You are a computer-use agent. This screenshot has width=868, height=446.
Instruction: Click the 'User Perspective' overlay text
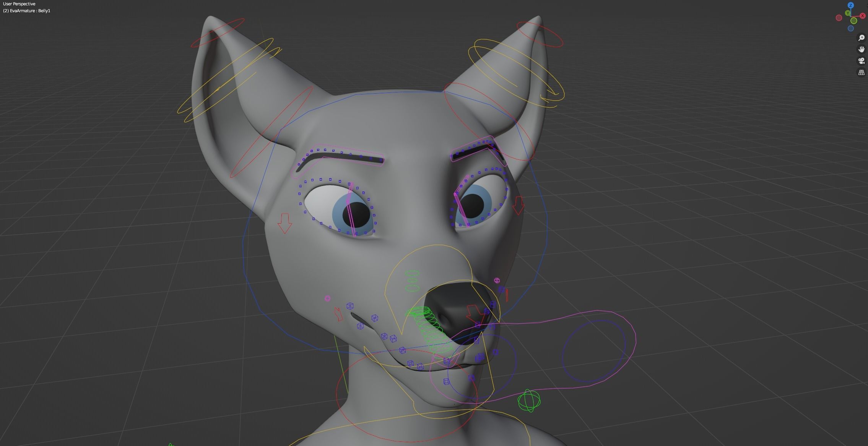[19, 4]
